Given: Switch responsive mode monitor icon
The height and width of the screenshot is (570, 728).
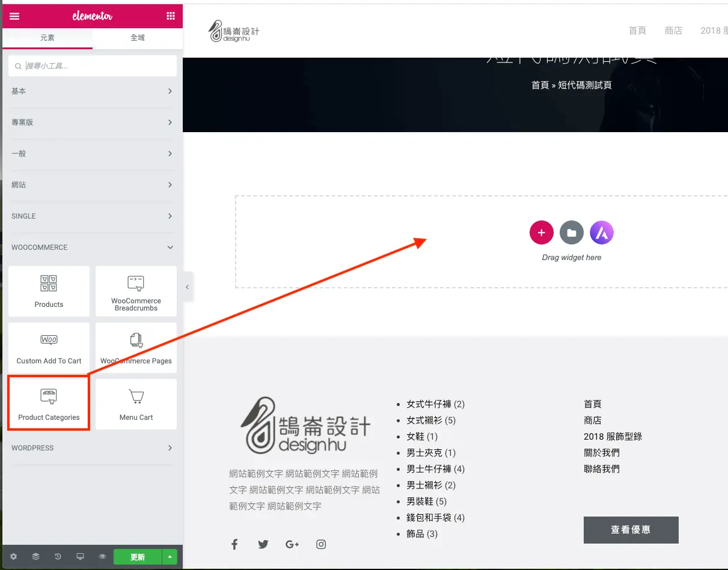Looking at the screenshot, I should (80, 557).
